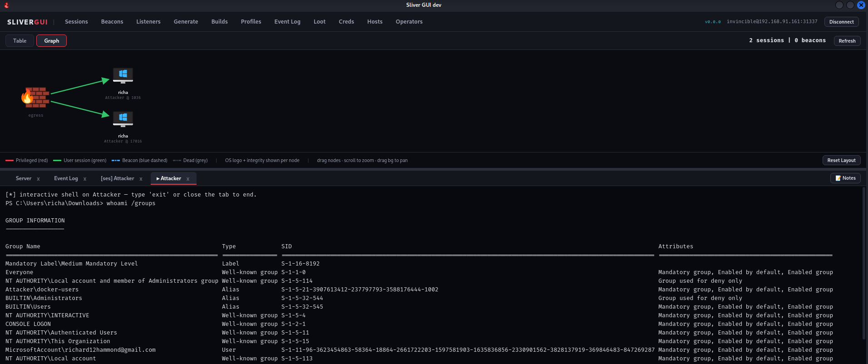Open the Profiles section
This screenshot has width=868, height=364.
click(x=251, y=22)
